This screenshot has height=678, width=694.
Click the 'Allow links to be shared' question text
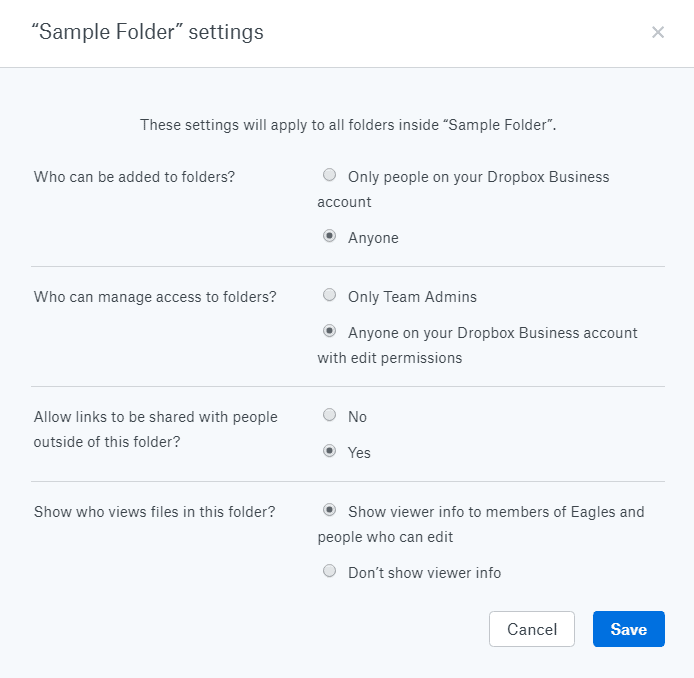(156, 429)
